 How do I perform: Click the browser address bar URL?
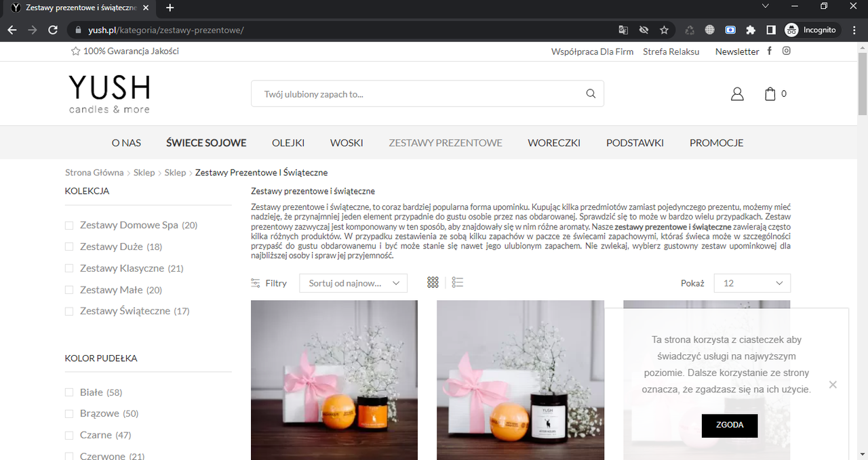point(165,30)
